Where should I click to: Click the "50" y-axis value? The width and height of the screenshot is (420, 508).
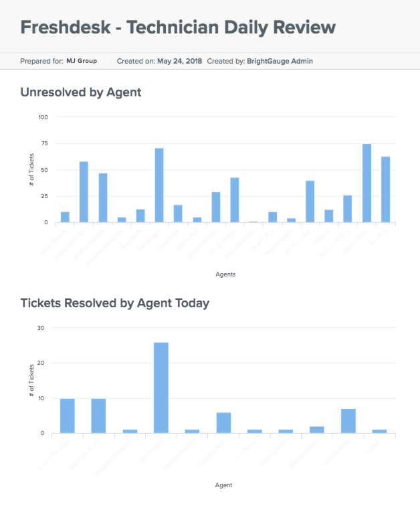pos(44,170)
